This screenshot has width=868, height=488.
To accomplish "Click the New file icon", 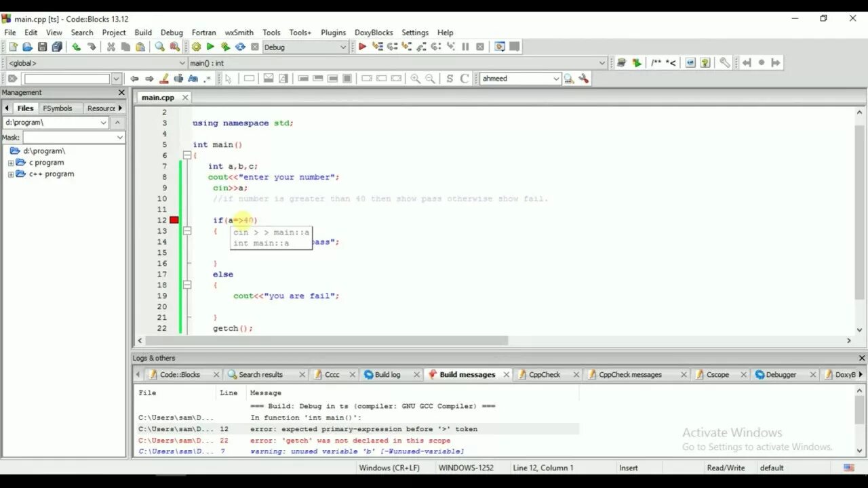I will (x=13, y=47).
